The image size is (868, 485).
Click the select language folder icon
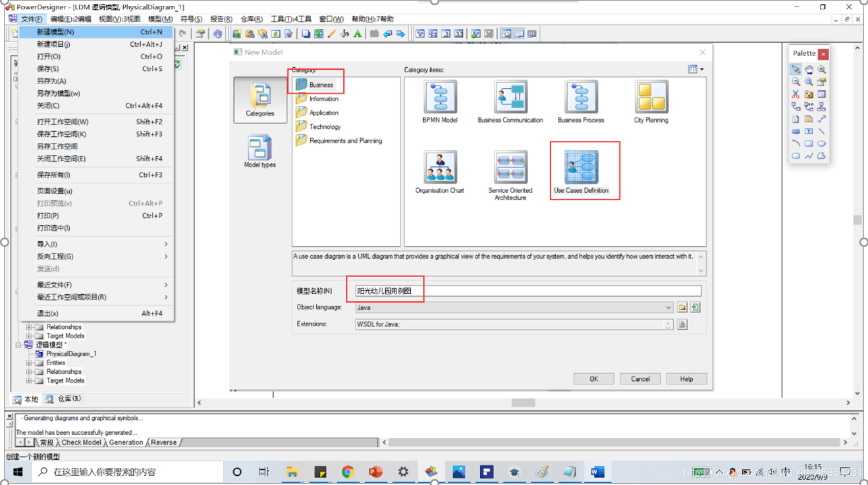[x=682, y=307]
